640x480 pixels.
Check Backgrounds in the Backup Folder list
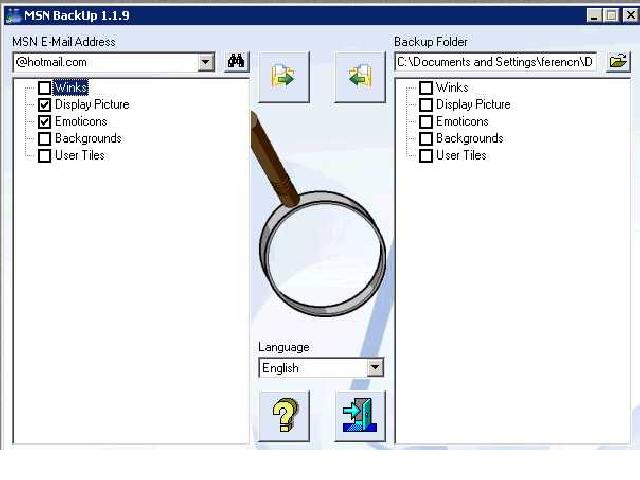click(x=426, y=139)
